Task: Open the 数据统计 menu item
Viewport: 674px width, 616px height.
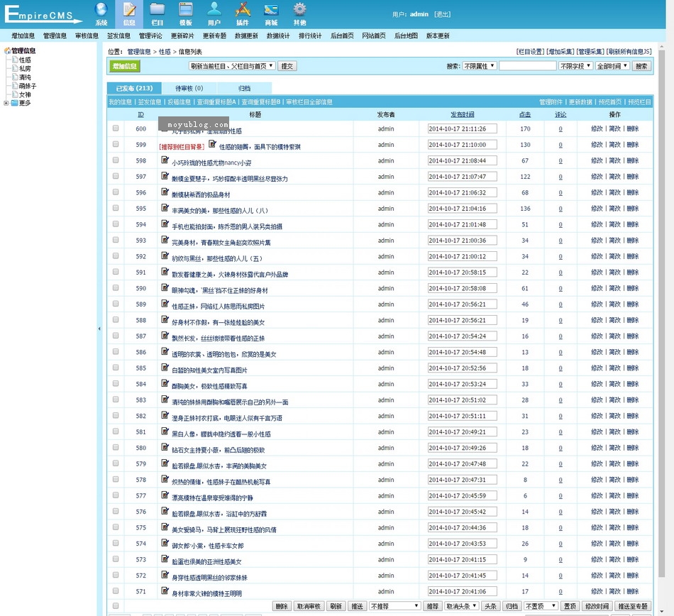Action: [x=278, y=35]
